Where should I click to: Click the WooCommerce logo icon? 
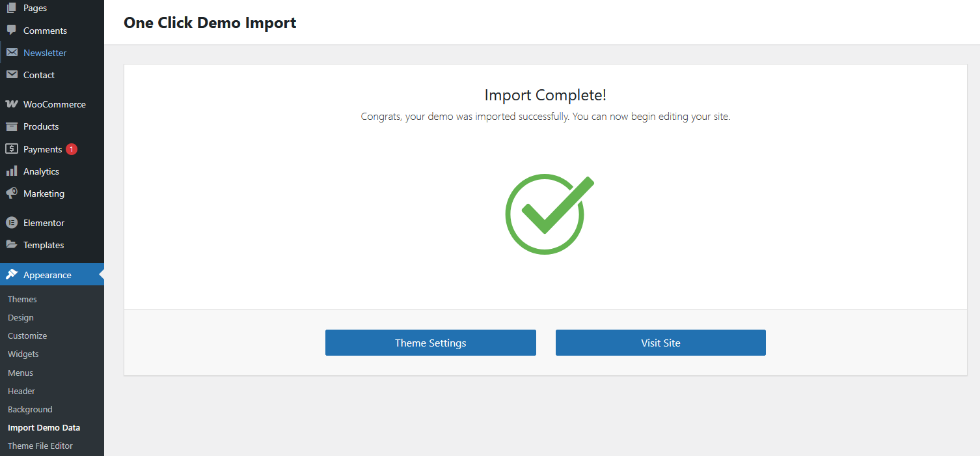12,104
